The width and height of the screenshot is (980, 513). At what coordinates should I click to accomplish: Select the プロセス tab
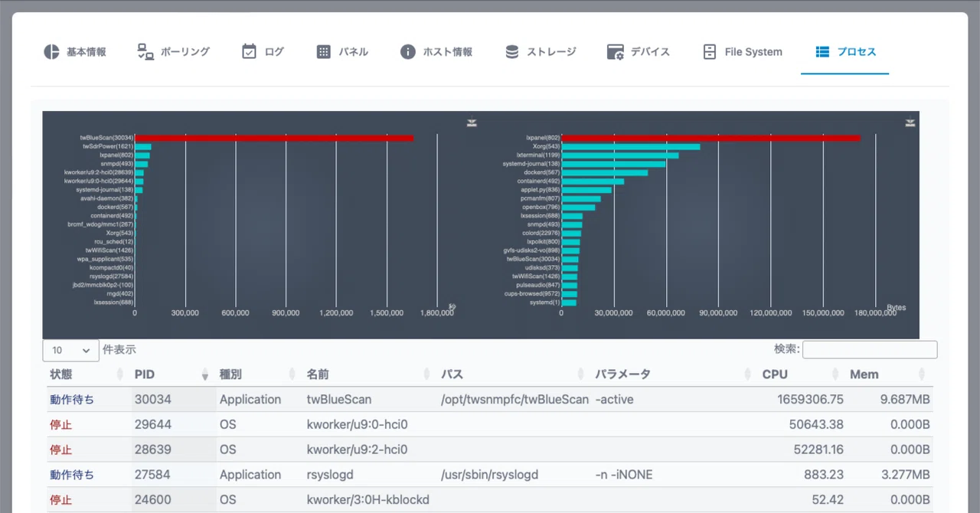(x=845, y=52)
